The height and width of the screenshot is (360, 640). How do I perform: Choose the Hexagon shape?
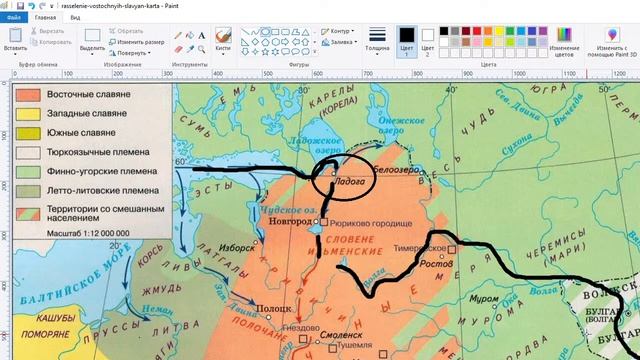pos(275,42)
